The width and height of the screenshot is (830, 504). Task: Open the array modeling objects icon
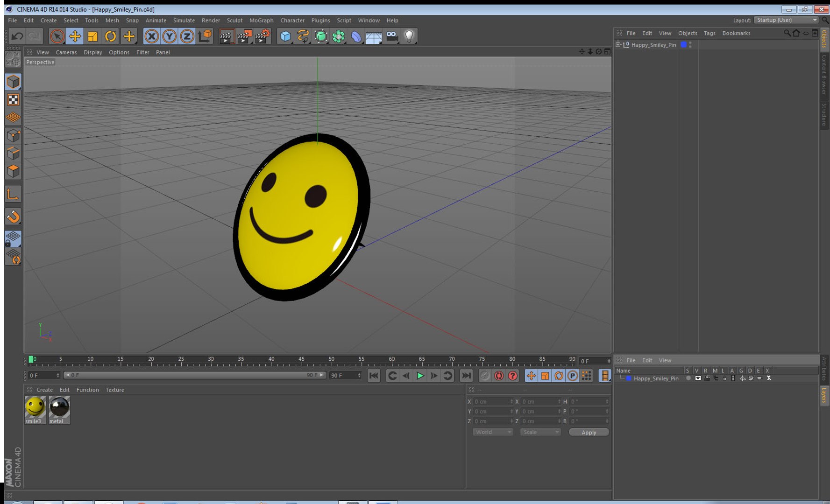pyautogui.click(x=339, y=36)
